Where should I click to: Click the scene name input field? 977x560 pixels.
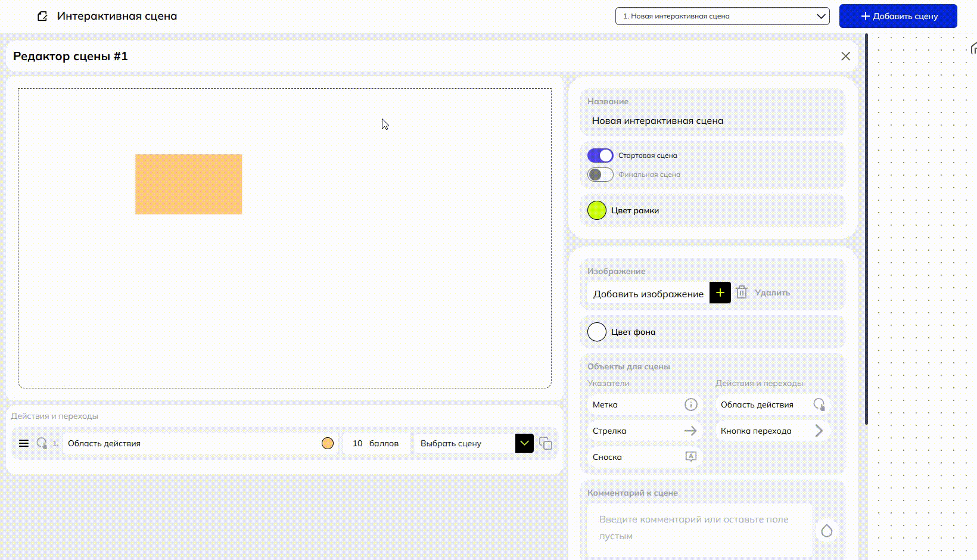712,121
